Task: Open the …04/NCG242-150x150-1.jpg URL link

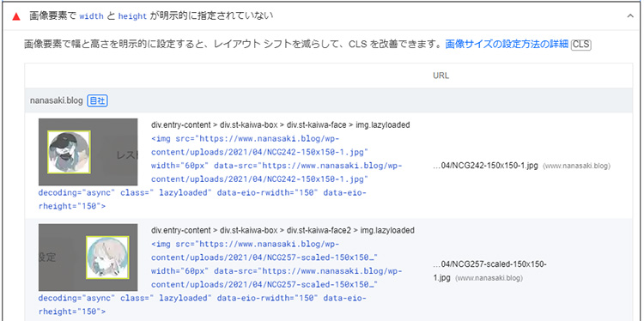Action: (485, 166)
